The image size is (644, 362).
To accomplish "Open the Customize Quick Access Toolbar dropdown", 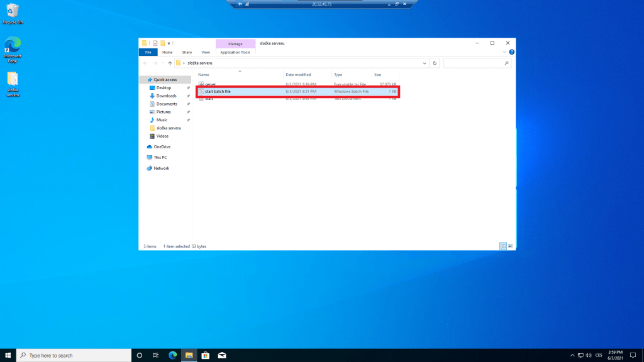I will click(x=169, y=43).
